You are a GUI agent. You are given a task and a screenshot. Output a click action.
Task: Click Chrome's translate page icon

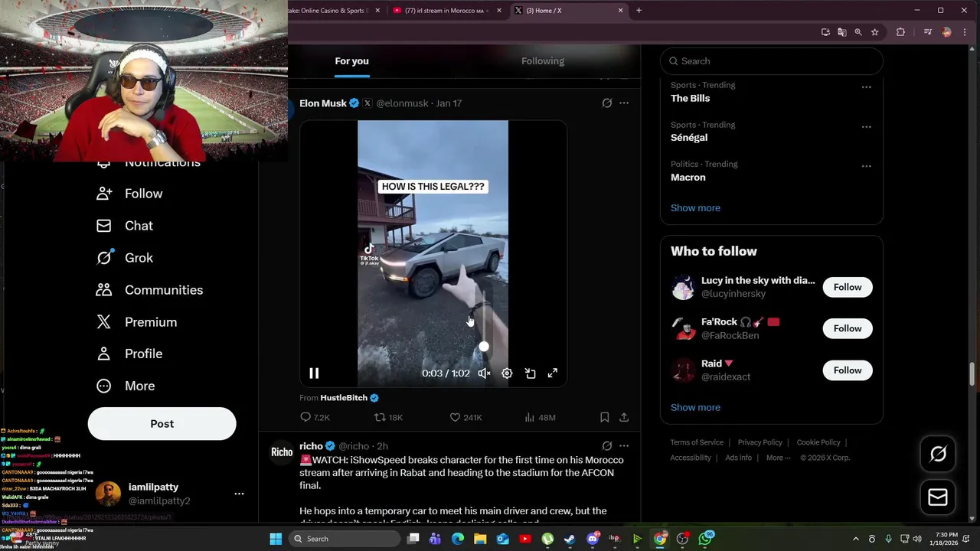tap(842, 32)
